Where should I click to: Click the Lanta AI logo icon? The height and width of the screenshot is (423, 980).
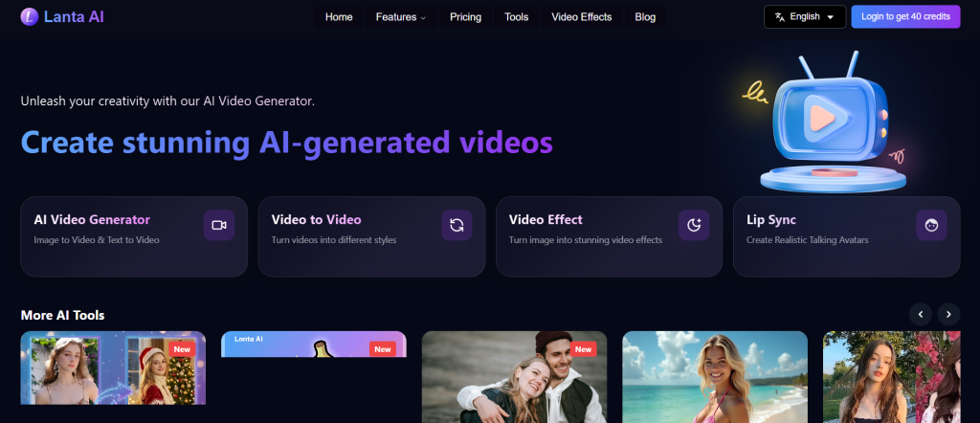[x=30, y=16]
